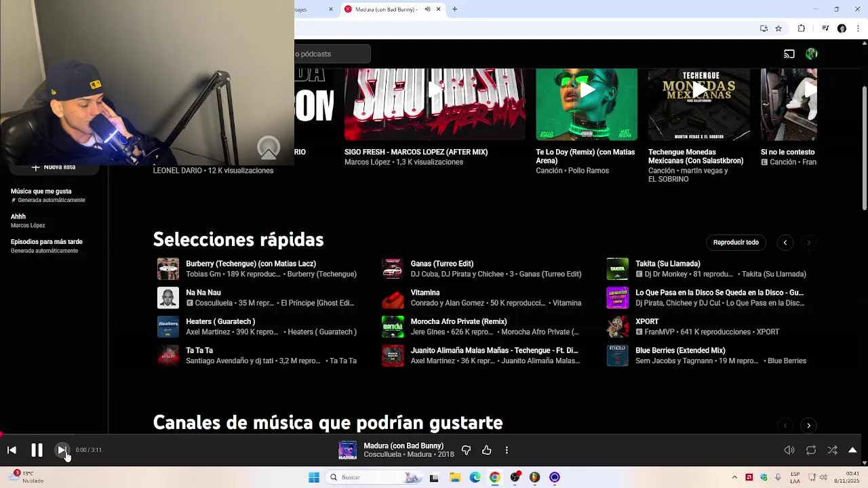868x488 pixels.
Task: Skip to the next track
Action: coord(62,450)
